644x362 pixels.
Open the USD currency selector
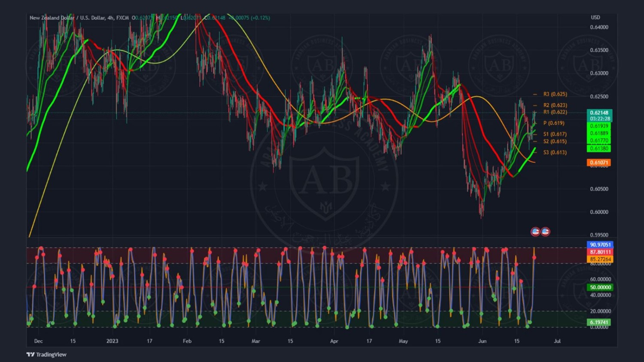(595, 18)
